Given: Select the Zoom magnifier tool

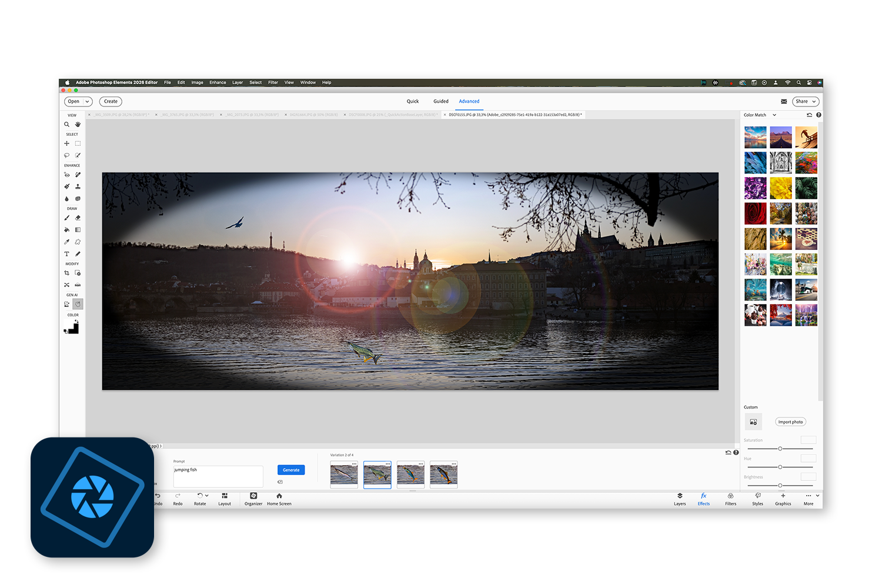Looking at the screenshot, I should pos(66,125).
